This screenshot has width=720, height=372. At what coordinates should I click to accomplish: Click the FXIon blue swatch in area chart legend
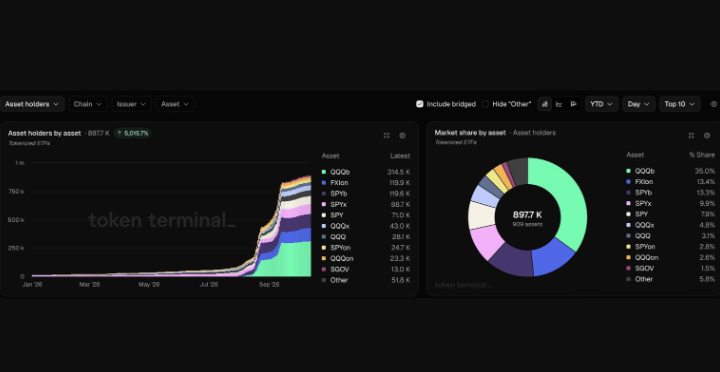(x=324, y=183)
